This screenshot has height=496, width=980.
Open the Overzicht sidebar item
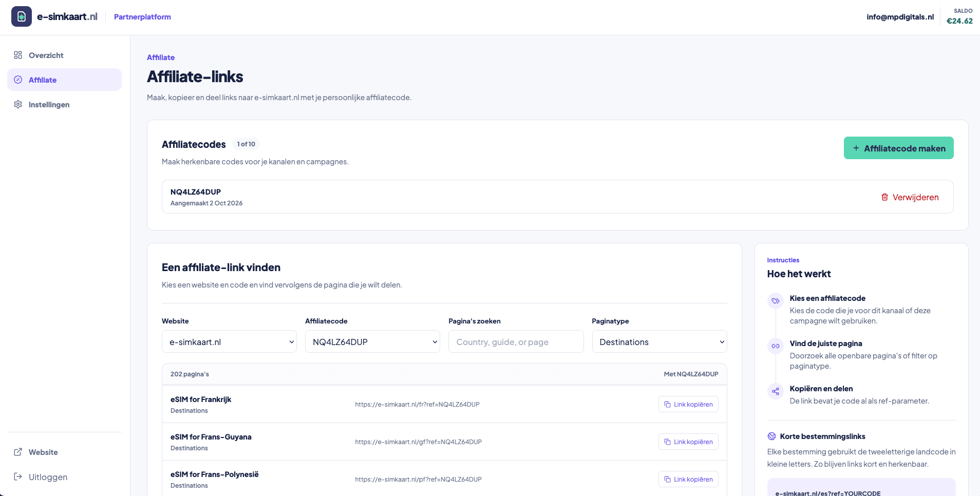pyautogui.click(x=64, y=55)
